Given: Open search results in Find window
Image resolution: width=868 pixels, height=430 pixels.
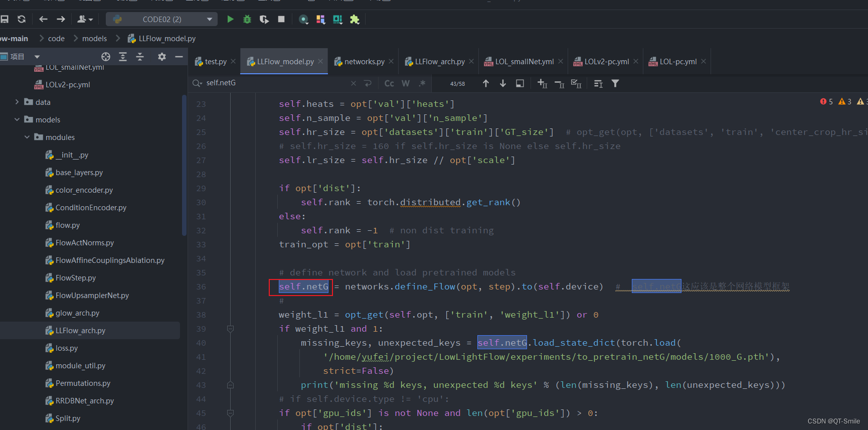Looking at the screenshot, I should point(598,83).
